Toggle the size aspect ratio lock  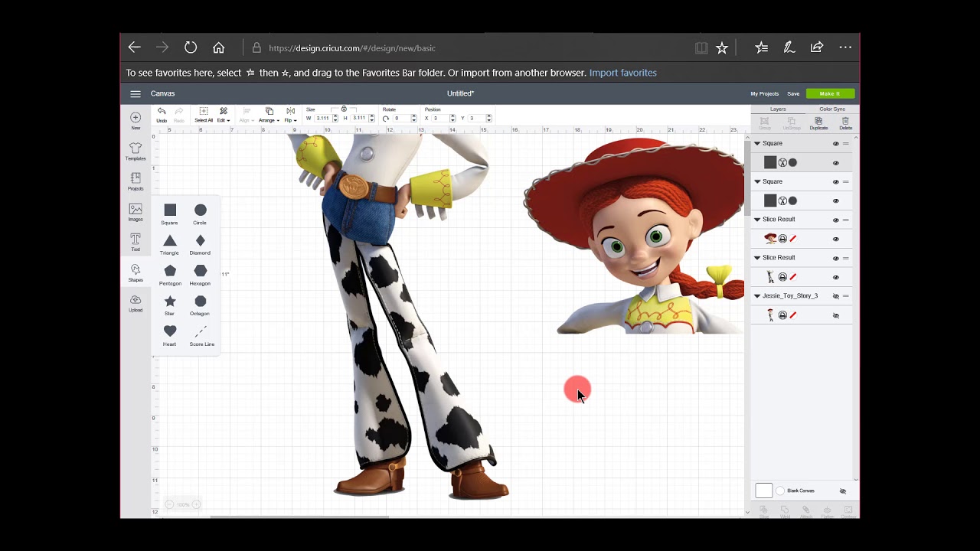344,109
